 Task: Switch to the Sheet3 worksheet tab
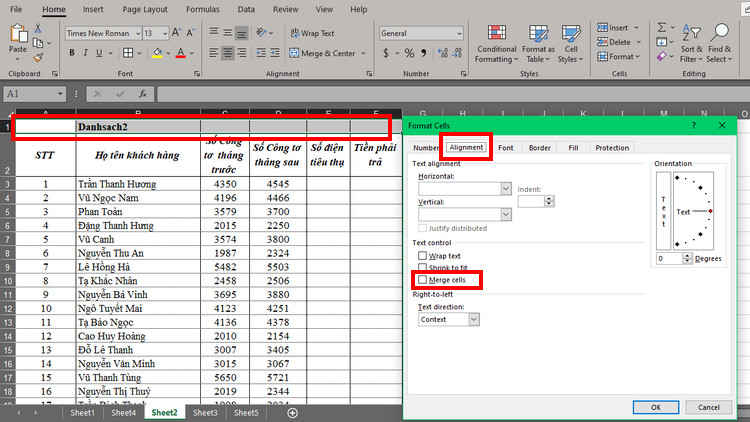pos(205,412)
